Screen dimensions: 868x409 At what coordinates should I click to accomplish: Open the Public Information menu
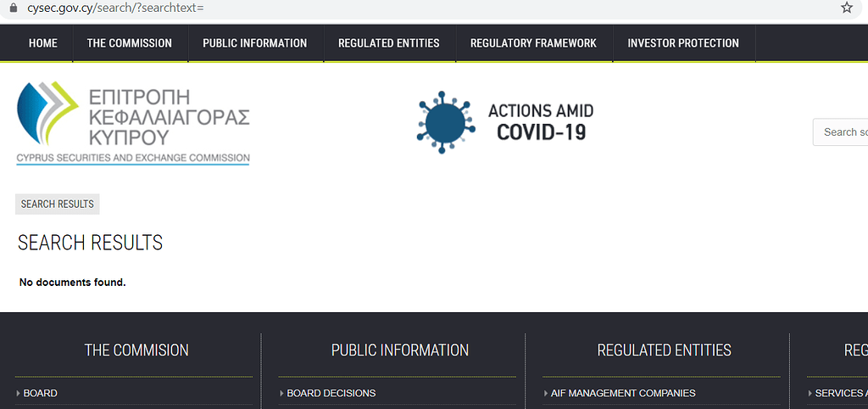[x=254, y=43]
